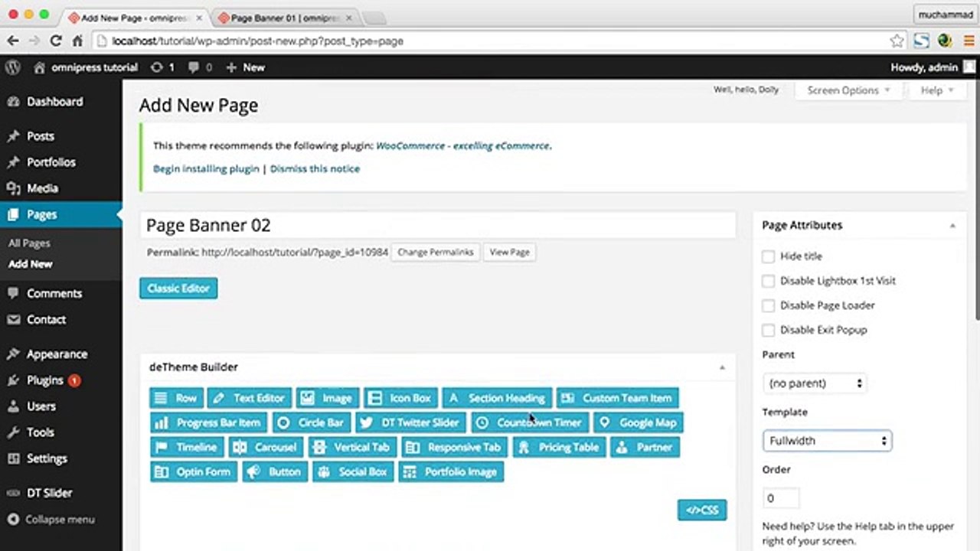Click the Classic Editor button
The height and width of the screenshot is (551, 980).
click(178, 289)
